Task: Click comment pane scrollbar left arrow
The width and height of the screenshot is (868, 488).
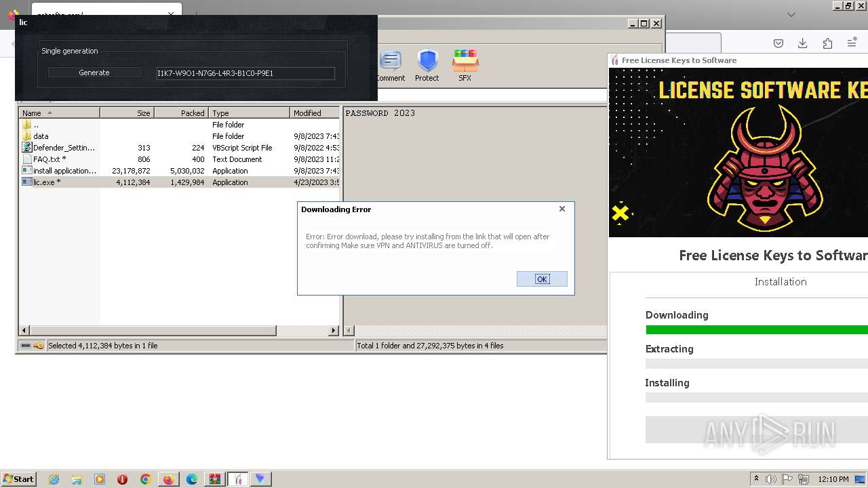Action: pyautogui.click(x=349, y=331)
